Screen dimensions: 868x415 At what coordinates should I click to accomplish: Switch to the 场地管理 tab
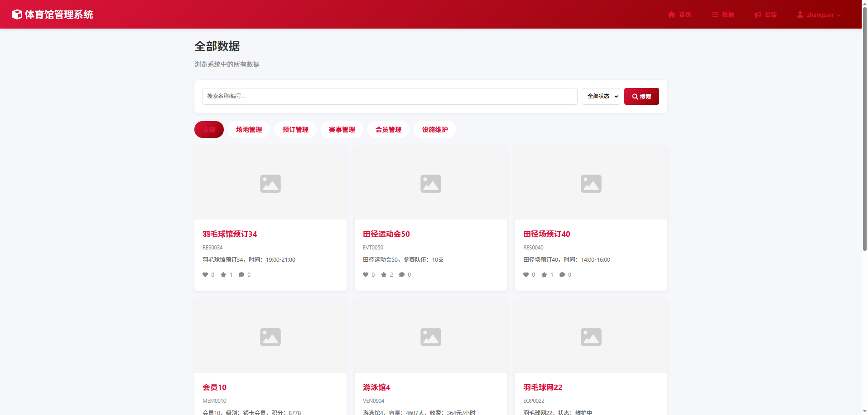pos(249,130)
